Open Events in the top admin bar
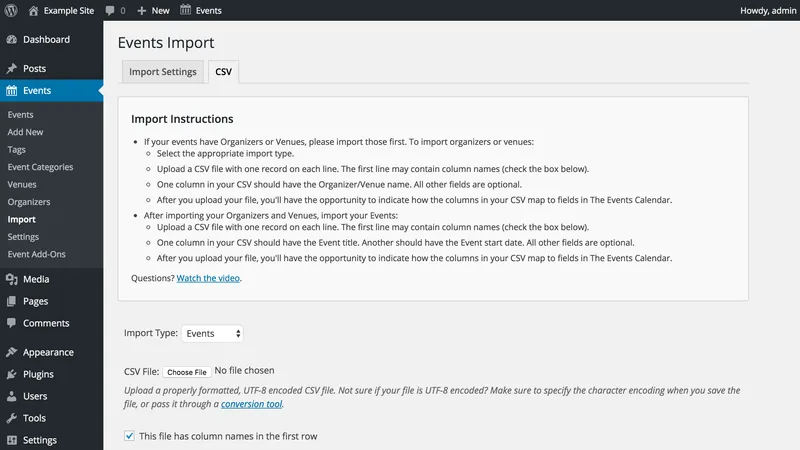This screenshot has height=450, width=800. [x=209, y=10]
